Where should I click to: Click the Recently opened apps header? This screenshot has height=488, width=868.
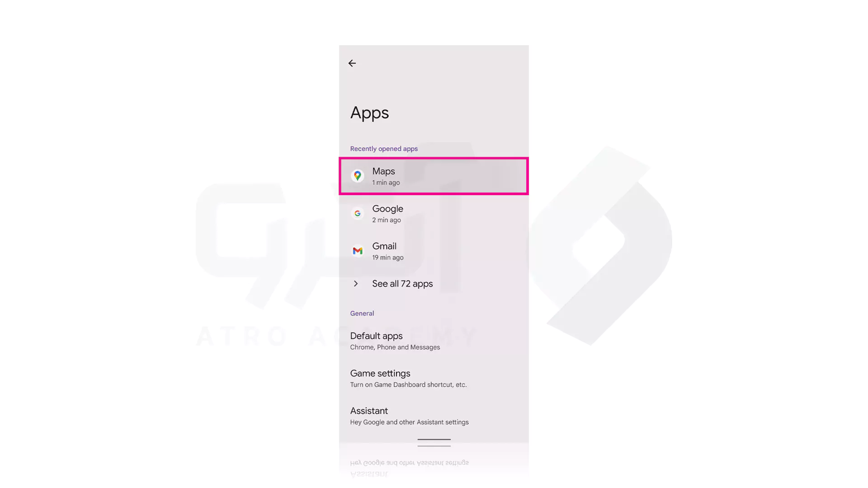[384, 149]
